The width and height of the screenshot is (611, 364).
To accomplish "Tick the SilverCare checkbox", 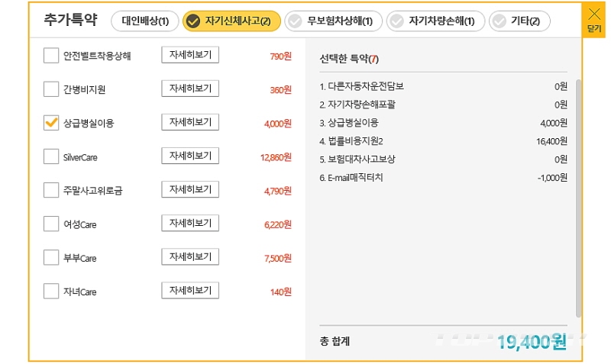I will coord(51,156).
